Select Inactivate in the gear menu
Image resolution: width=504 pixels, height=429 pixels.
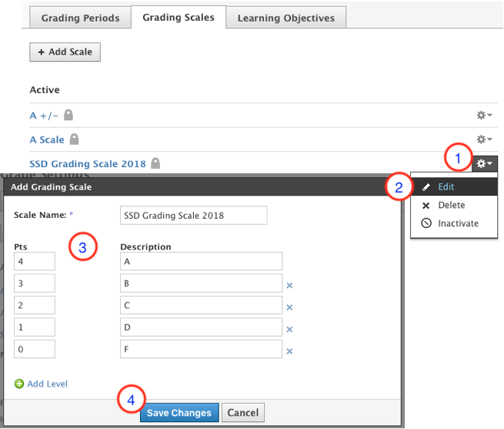tap(458, 223)
